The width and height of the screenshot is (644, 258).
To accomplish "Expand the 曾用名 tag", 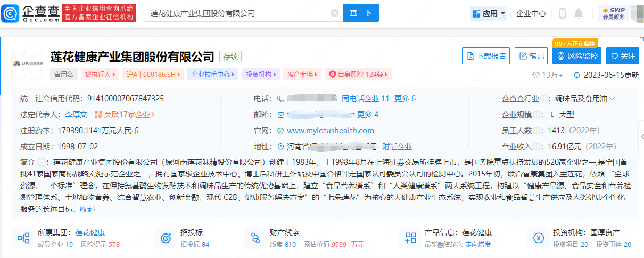I will click(x=64, y=75).
